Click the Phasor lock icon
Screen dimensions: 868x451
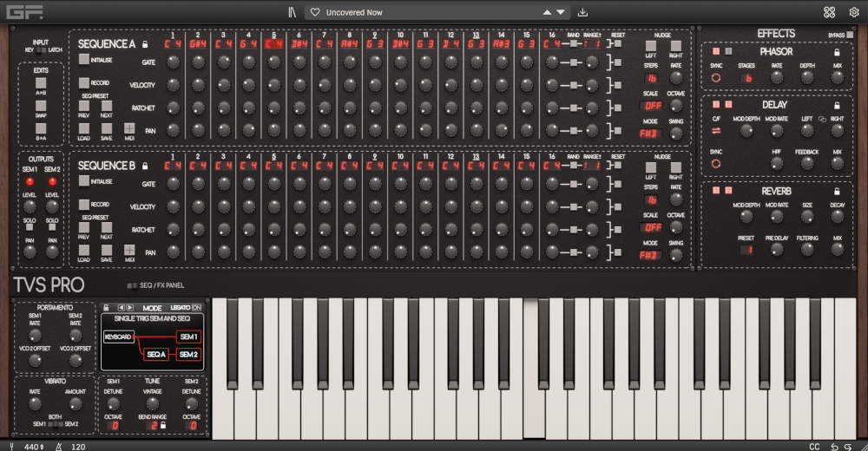pyautogui.click(x=837, y=51)
